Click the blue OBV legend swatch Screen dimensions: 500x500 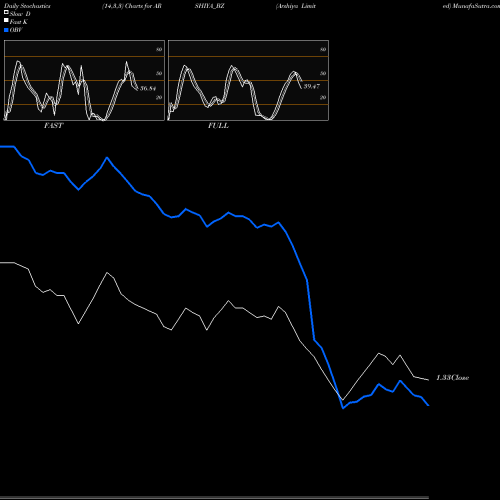(6, 30)
